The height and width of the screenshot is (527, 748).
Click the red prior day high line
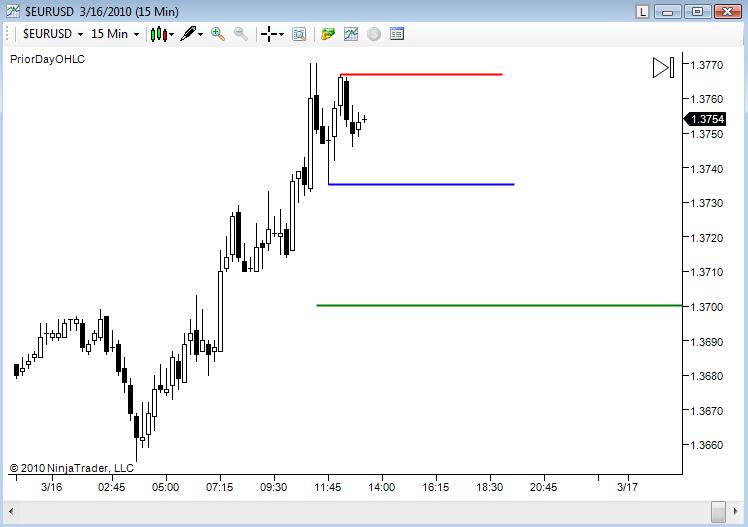pyautogui.click(x=421, y=74)
